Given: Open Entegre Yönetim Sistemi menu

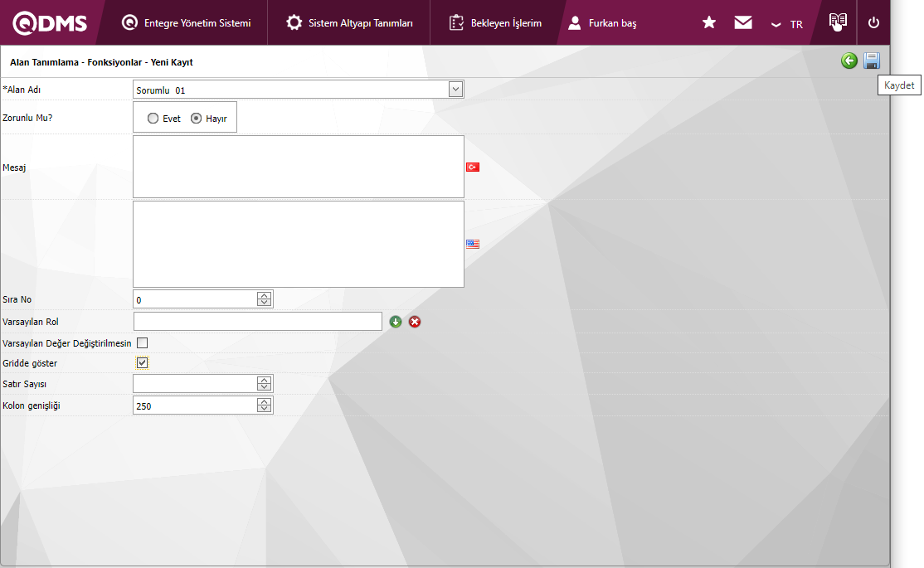Looking at the screenshot, I should pos(186,23).
